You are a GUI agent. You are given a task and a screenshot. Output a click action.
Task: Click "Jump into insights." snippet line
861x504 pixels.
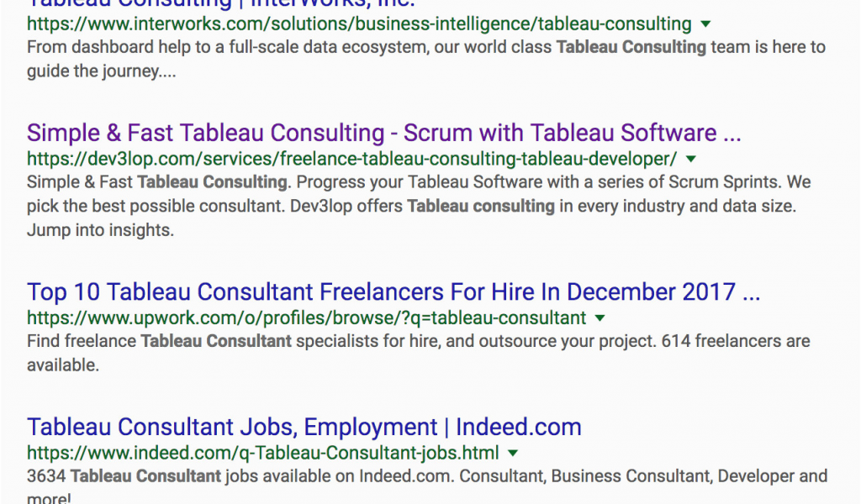tap(101, 230)
